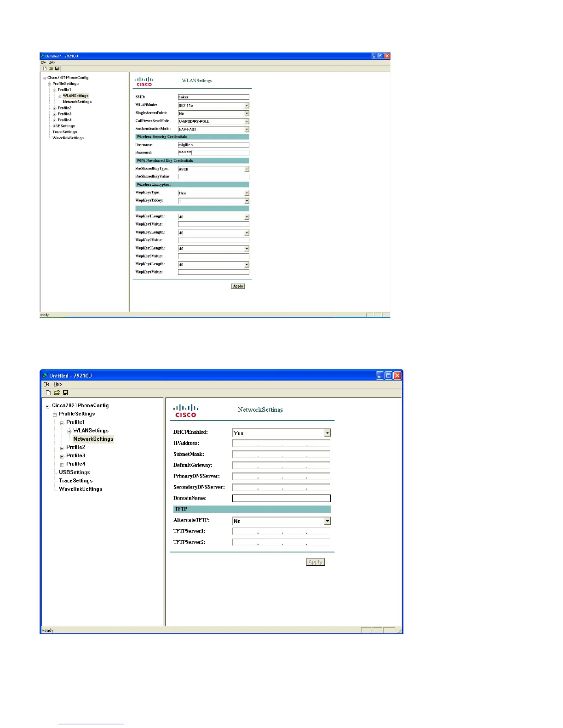Open the WepKeysTxKey dropdown
Image resolution: width=563 pixels, height=728 pixels.
pos(247,201)
